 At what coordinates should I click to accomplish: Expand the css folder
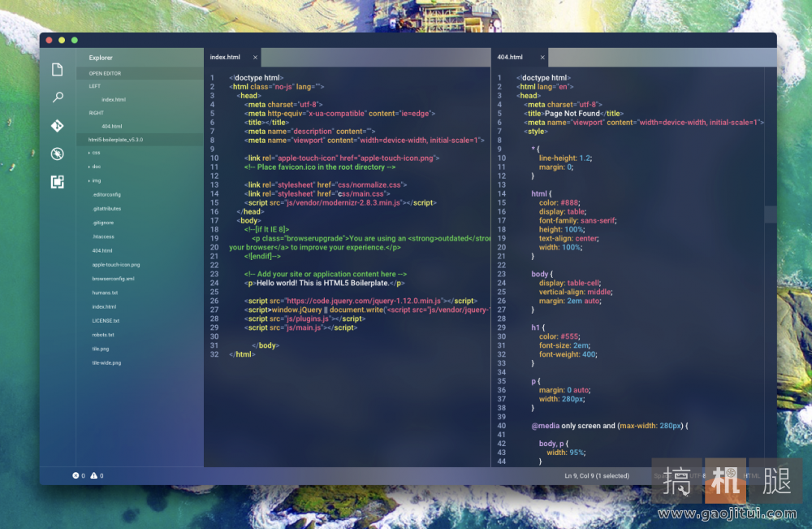(x=97, y=153)
